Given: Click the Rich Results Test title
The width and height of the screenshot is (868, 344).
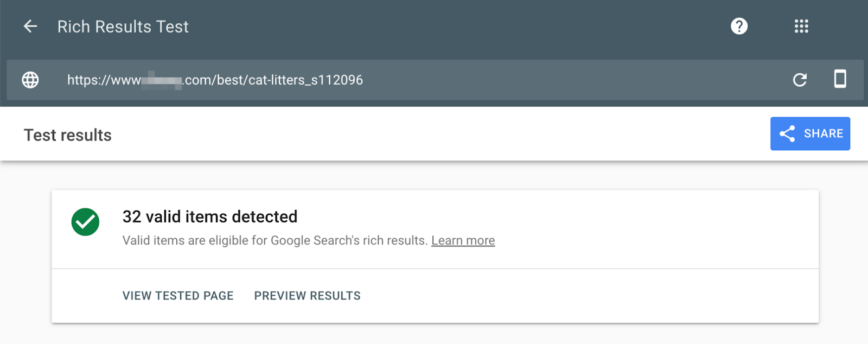Looking at the screenshot, I should tap(123, 27).
